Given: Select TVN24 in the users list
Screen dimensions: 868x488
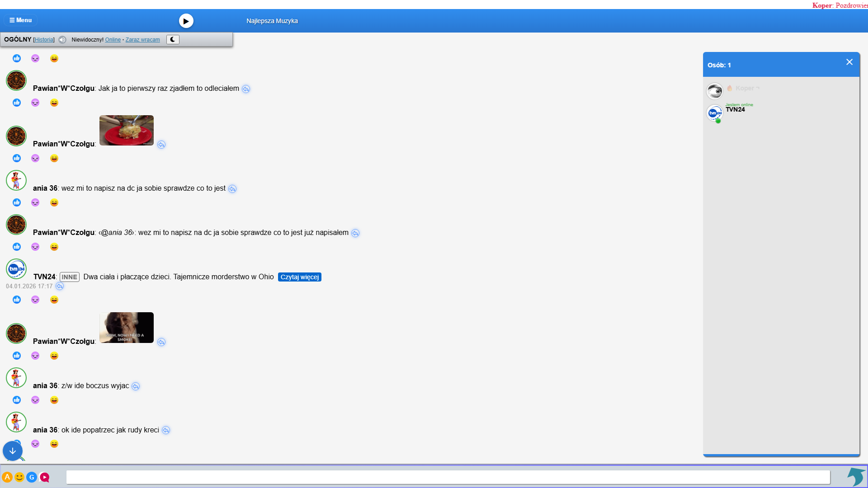Looking at the screenshot, I should pos(735,110).
